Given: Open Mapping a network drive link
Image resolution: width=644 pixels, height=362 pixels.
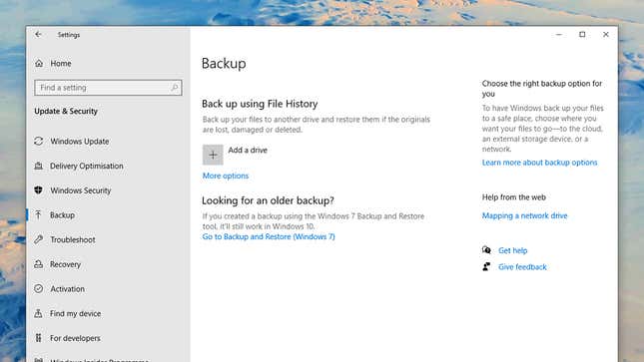Looking at the screenshot, I should (524, 215).
